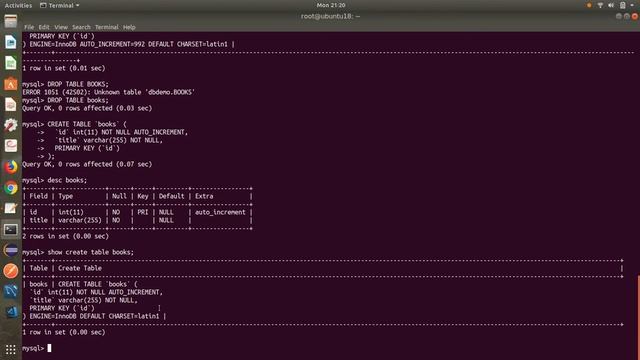The image size is (640, 360).
Task: Open the Edit menu
Action: click(x=44, y=27)
